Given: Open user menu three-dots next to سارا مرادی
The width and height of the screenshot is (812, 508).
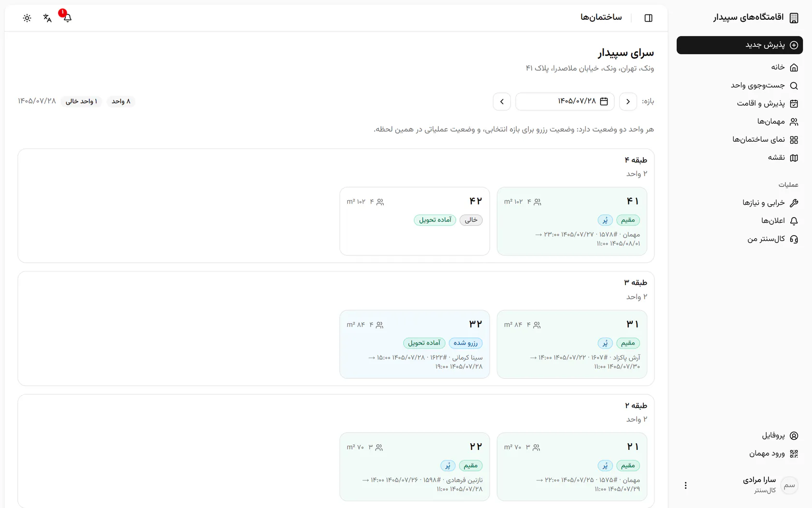Looking at the screenshot, I should click(685, 485).
